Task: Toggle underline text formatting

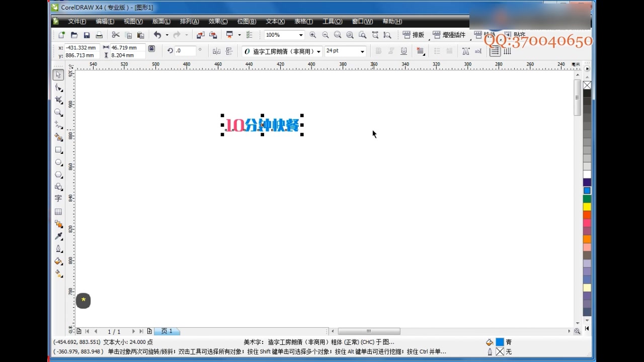Action: [404, 51]
